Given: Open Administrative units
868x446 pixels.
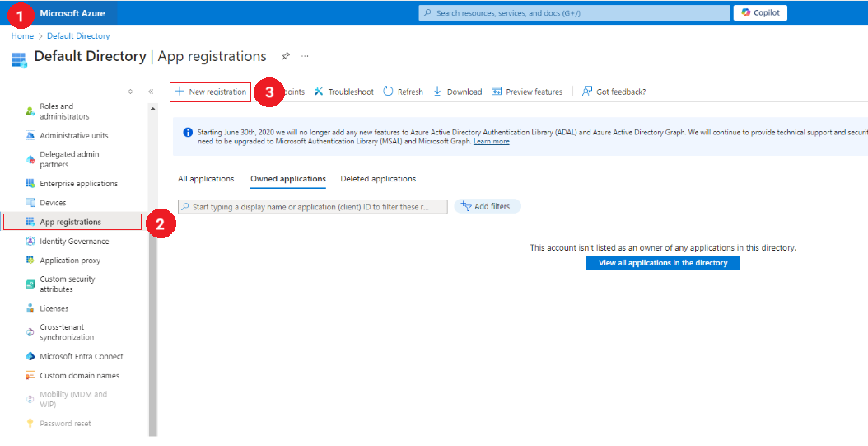Looking at the screenshot, I should point(75,136).
